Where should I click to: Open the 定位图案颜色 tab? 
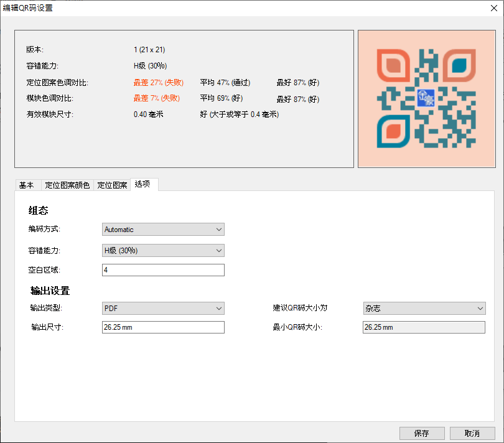(67, 185)
